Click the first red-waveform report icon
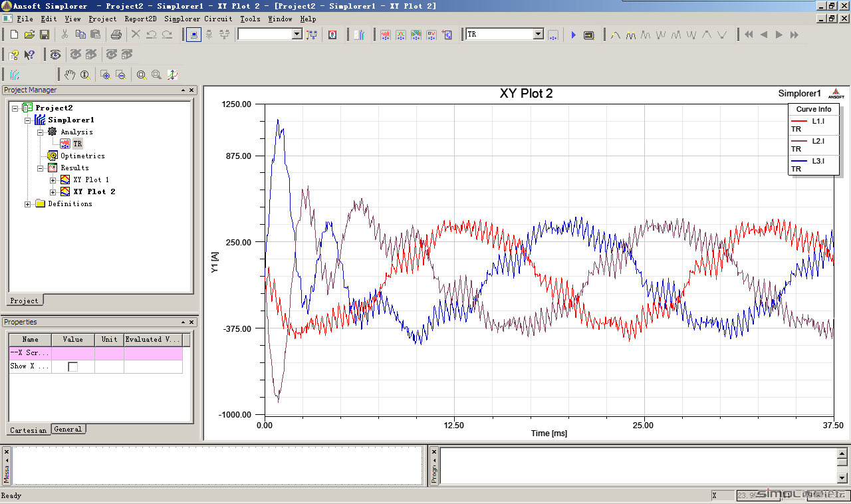This screenshot has width=851, height=504. coord(385,34)
